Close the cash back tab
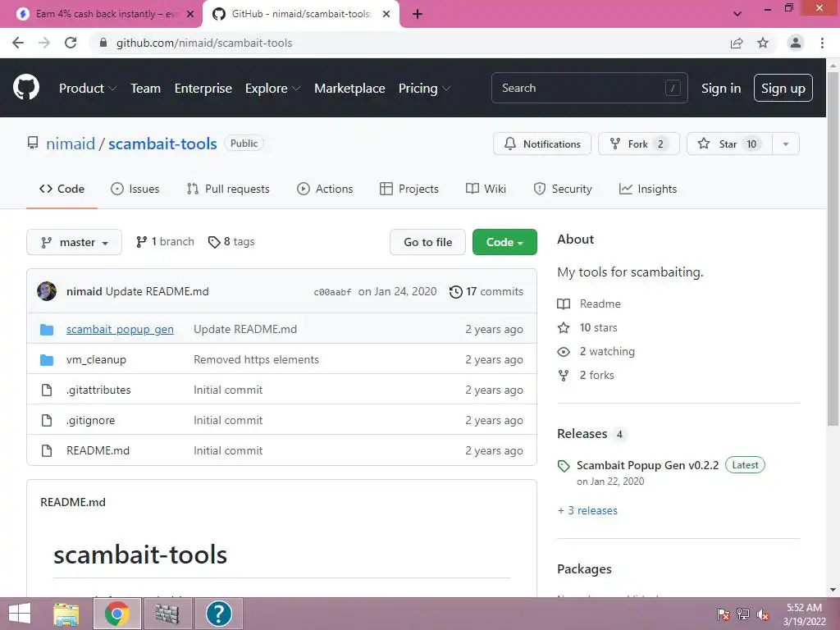Image resolution: width=840 pixels, height=630 pixels. pyautogui.click(x=190, y=14)
